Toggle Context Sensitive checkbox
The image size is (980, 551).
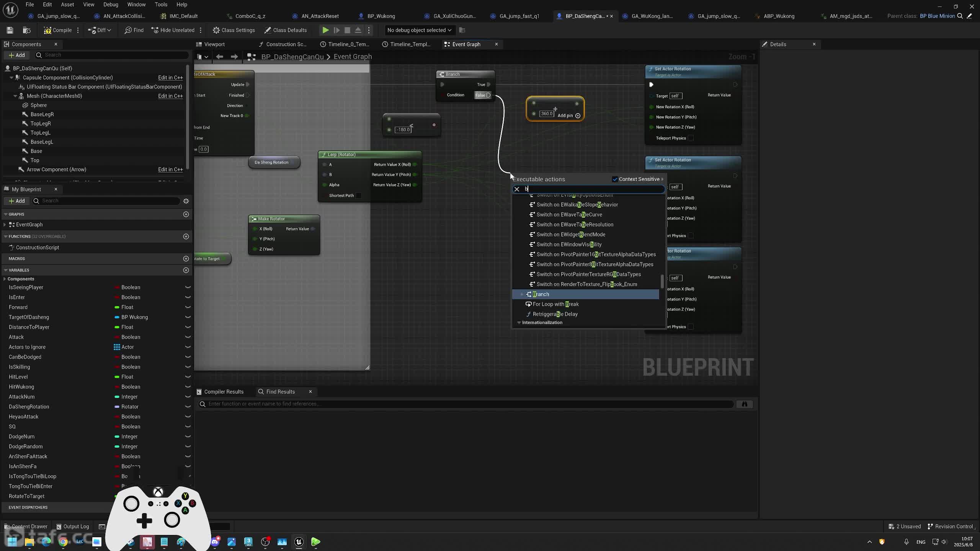pyautogui.click(x=615, y=179)
